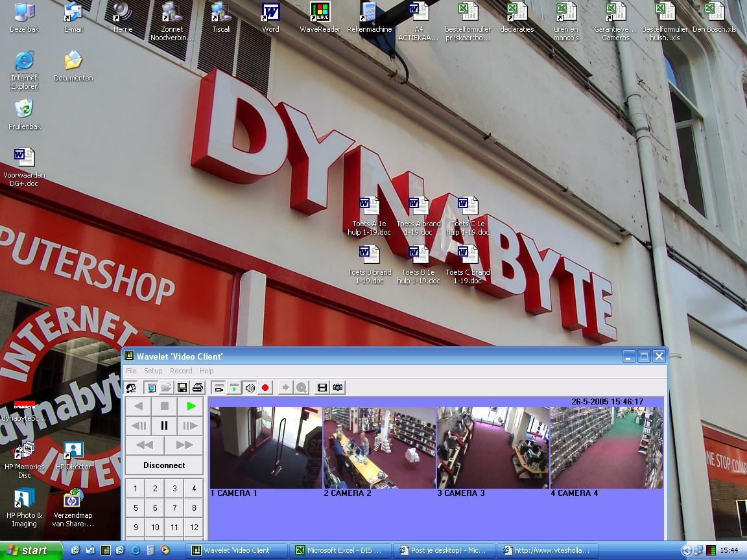Open the Setup menu in Wavelet

click(153, 371)
